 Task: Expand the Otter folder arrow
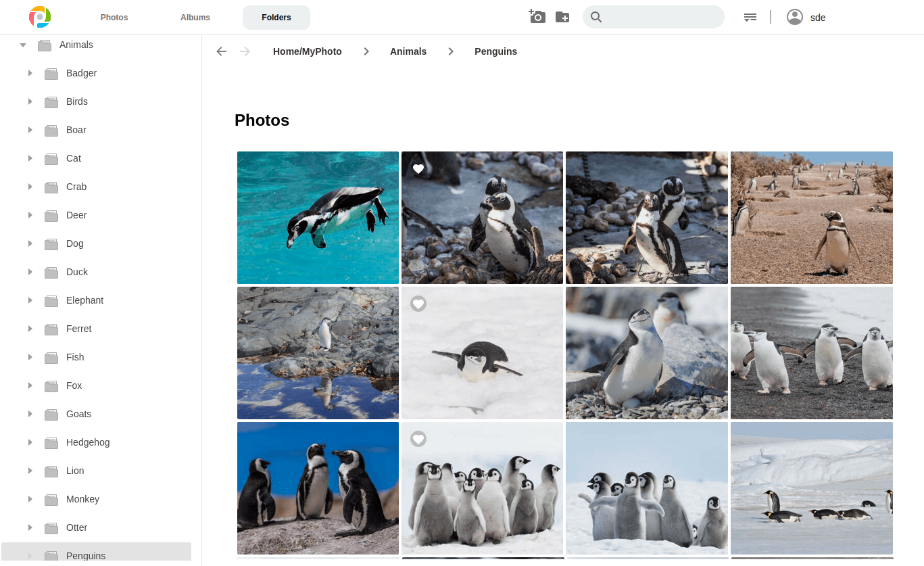click(x=30, y=527)
